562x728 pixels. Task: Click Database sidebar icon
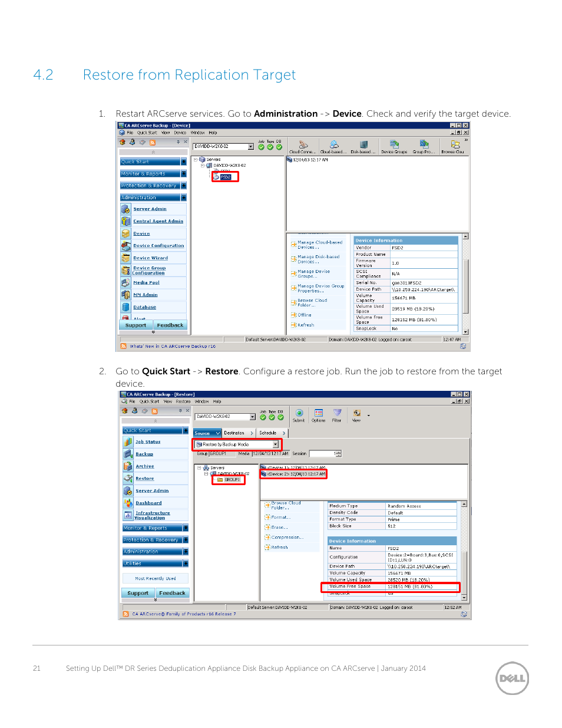tap(125, 307)
